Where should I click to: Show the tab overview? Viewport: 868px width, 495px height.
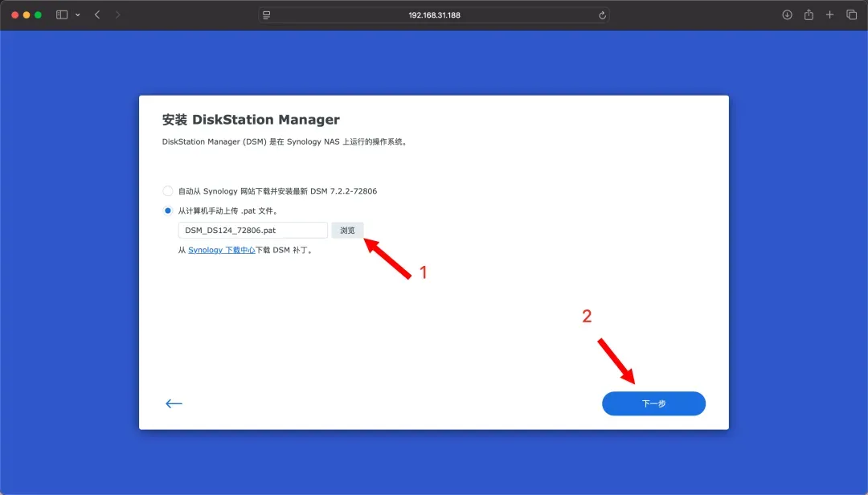coord(851,15)
